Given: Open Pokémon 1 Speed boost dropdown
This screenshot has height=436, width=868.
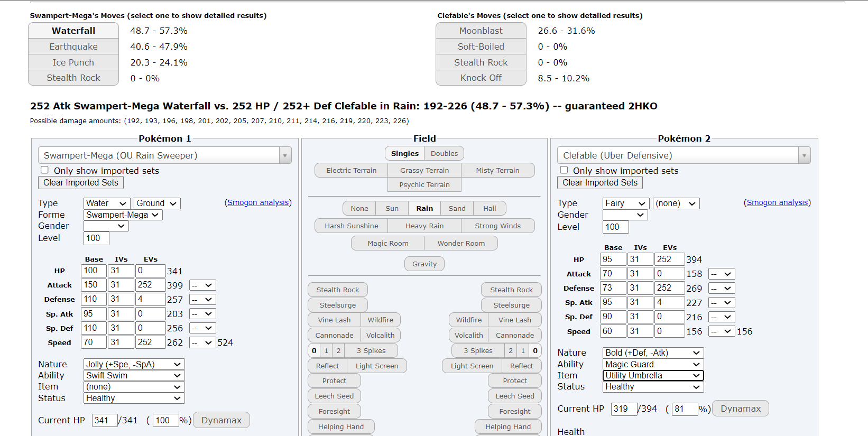Looking at the screenshot, I should coord(202,342).
